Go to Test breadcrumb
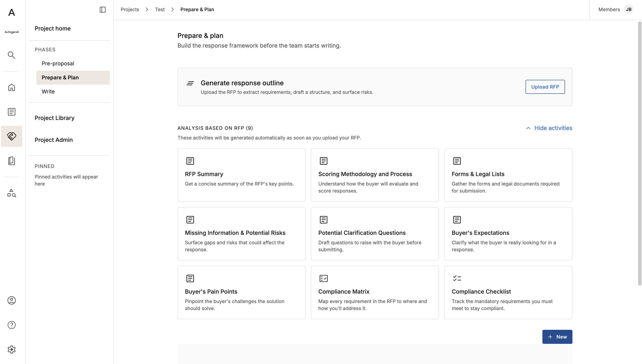This screenshot has width=642, height=364. point(160,9)
